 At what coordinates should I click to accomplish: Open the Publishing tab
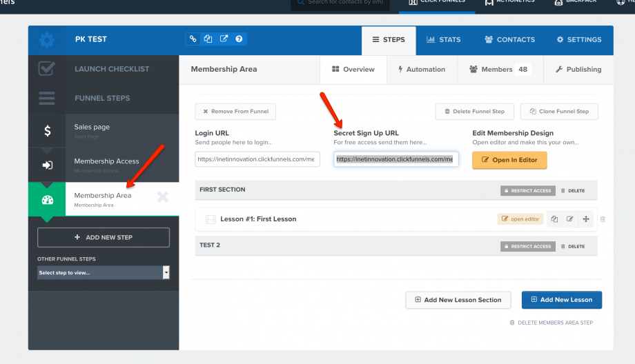[x=578, y=70]
